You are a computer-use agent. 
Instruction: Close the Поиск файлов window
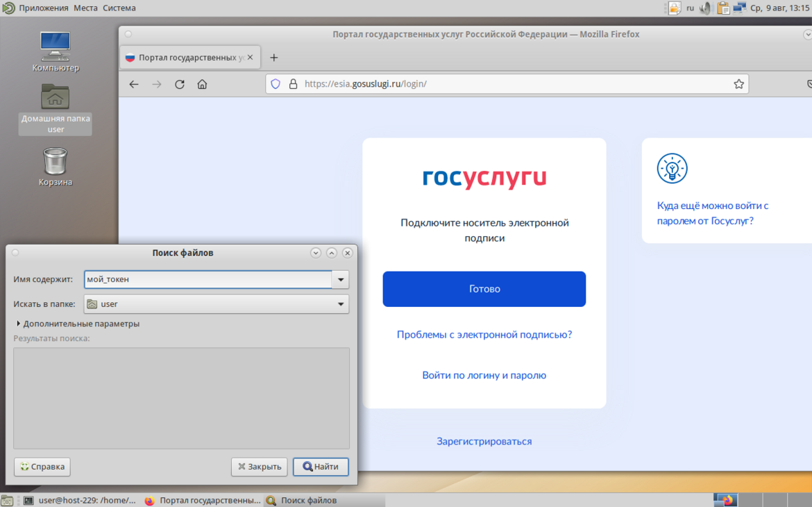[348, 253]
